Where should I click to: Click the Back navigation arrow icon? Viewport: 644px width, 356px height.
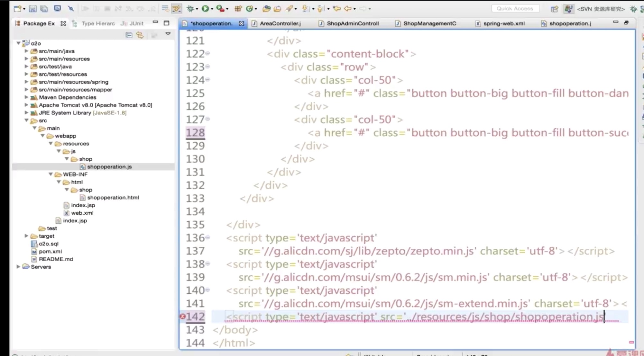click(348, 9)
